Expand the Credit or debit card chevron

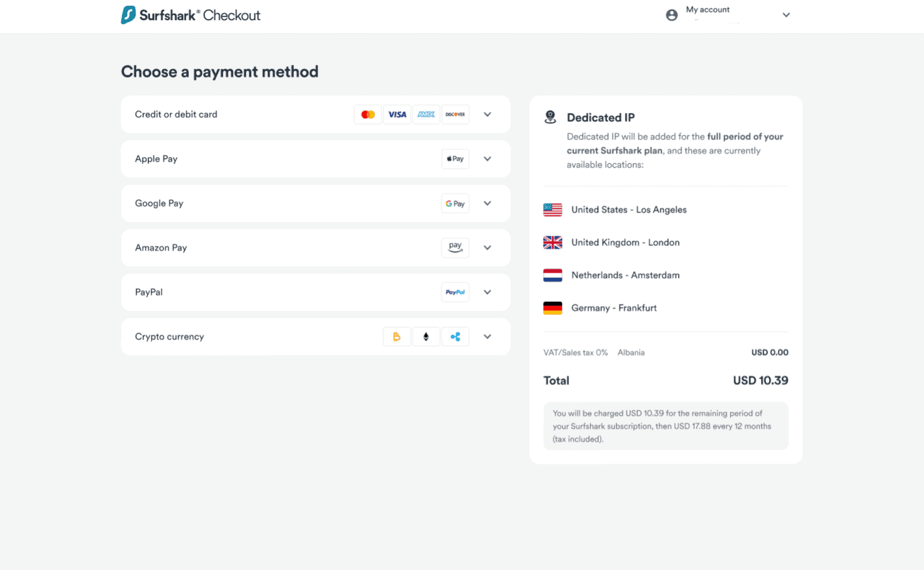pyautogui.click(x=487, y=114)
